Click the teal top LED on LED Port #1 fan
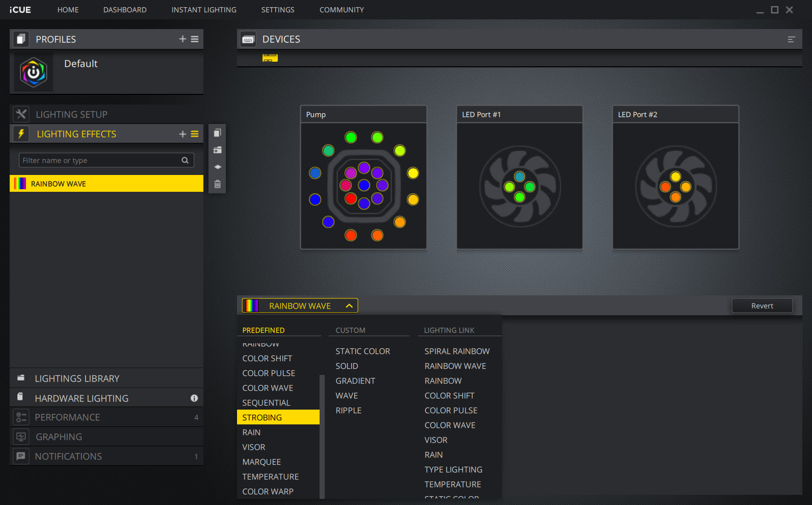 519,176
